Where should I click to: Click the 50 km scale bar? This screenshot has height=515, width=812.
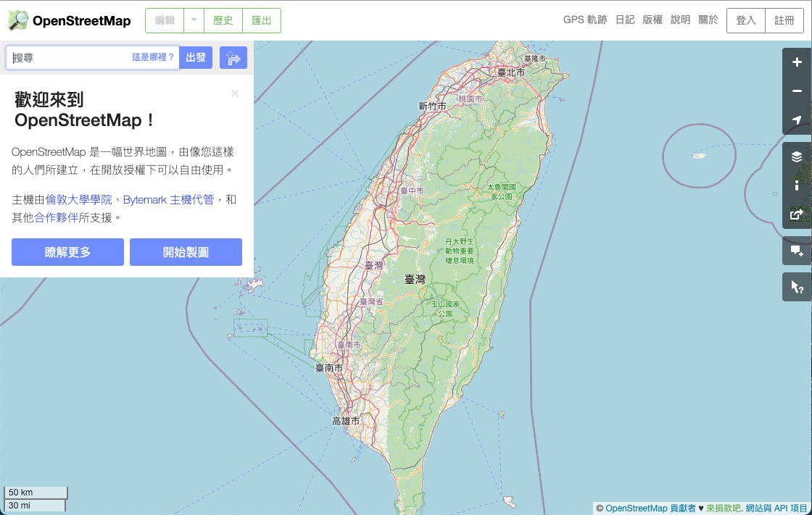click(36, 493)
